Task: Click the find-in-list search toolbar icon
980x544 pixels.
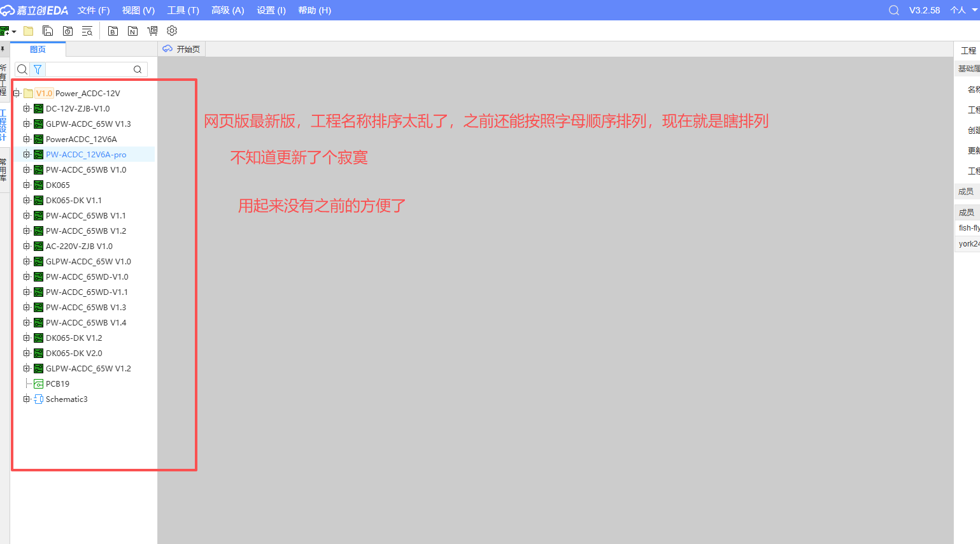Action: point(87,31)
